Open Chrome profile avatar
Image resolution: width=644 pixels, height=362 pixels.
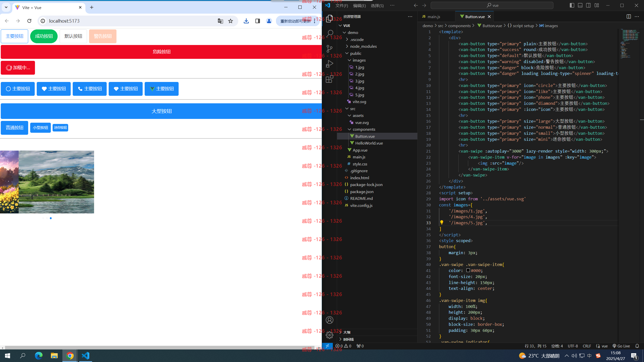269,21
